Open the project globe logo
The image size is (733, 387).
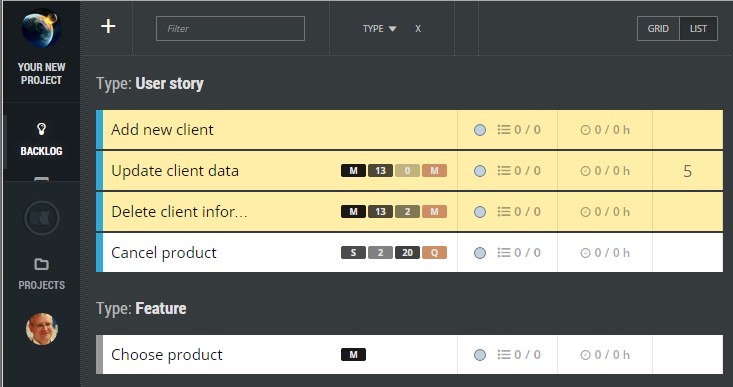(41, 28)
